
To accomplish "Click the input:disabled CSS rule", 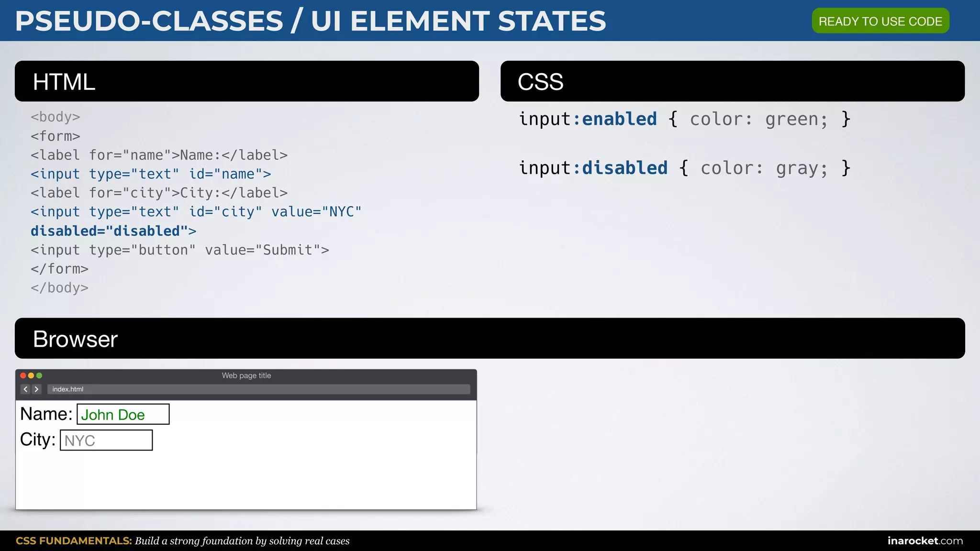I will coord(684,168).
